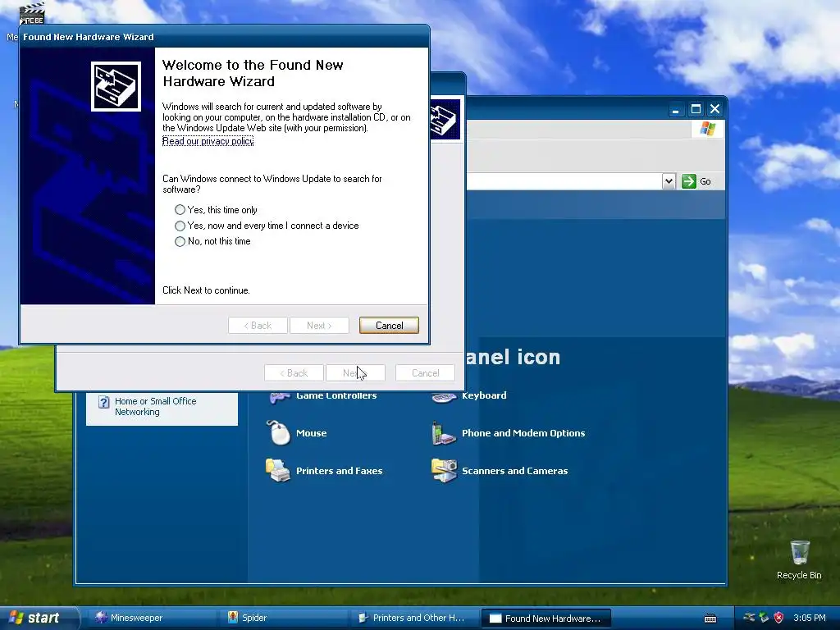Click the Found New Hardware taskbar button
Viewport: 840px width, 630px height.
click(x=546, y=619)
